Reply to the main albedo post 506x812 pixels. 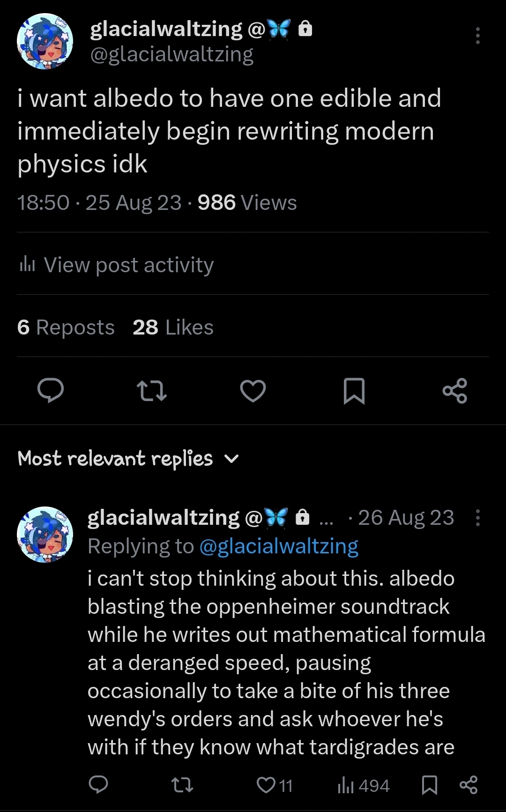(x=51, y=391)
